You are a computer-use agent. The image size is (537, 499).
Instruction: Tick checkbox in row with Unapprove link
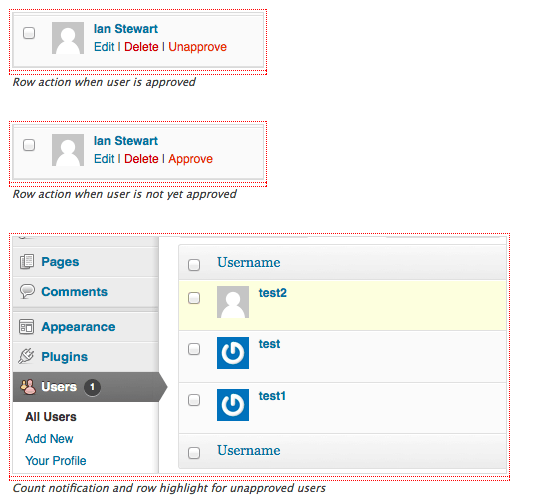pyautogui.click(x=29, y=33)
